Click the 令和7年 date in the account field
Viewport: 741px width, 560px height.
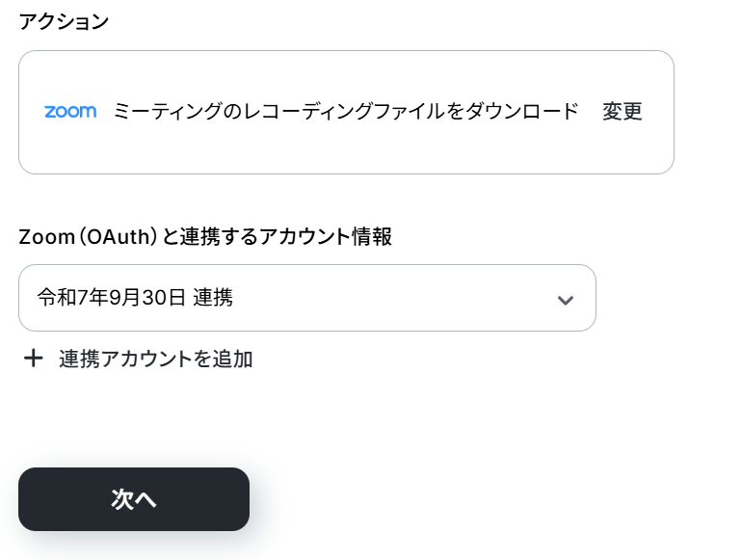click(73, 298)
